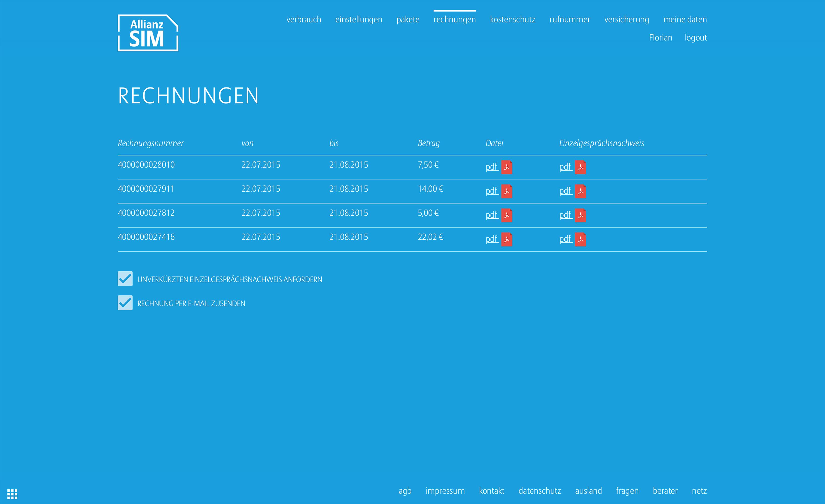This screenshot has width=825, height=504.
Task: Click the Allianz SIM logo
Action: click(148, 33)
